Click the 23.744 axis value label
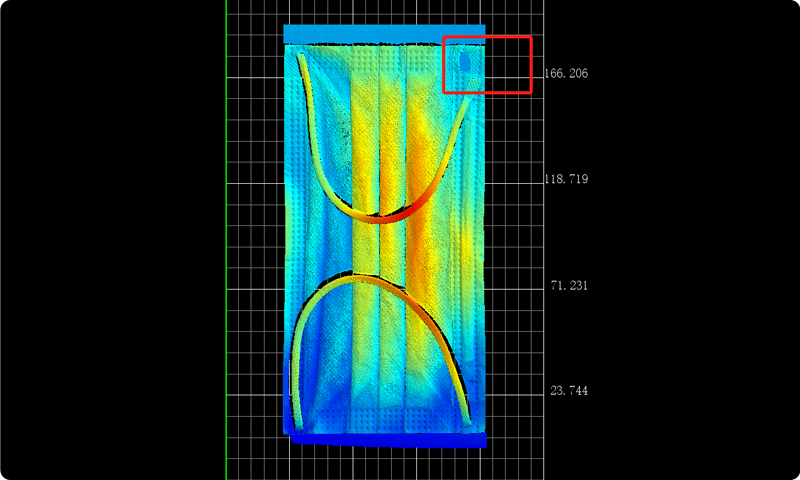The height and width of the screenshot is (480, 800). pyautogui.click(x=569, y=391)
